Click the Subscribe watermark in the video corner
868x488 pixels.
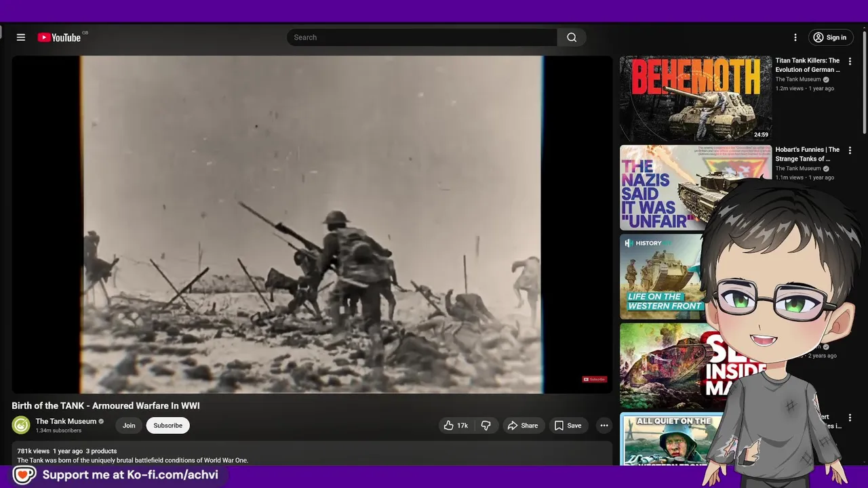pos(595,380)
